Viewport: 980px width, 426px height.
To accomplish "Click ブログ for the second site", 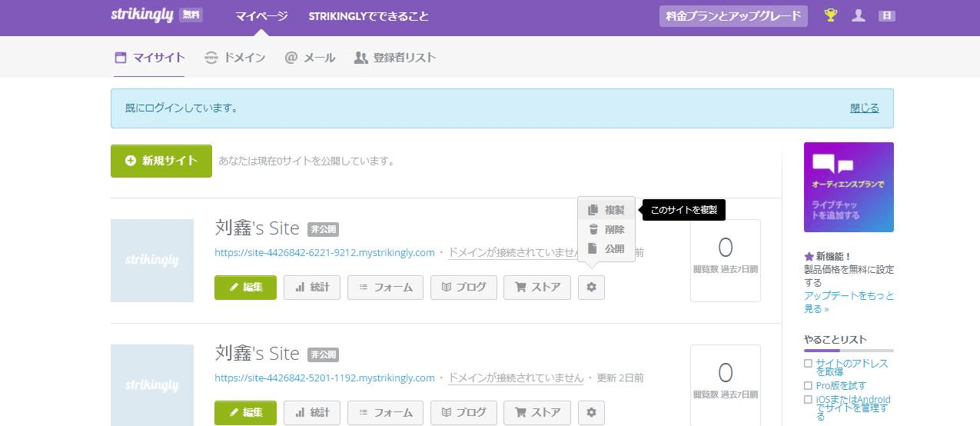I will (463, 413).
